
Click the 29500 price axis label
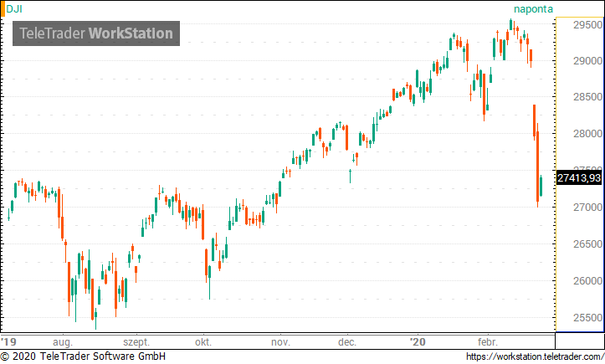[x=587, y=25]
